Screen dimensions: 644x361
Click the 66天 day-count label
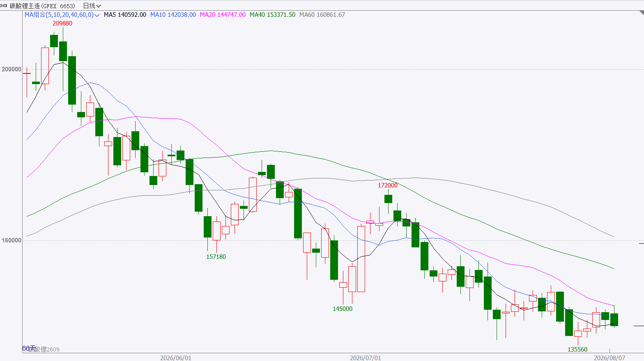29,348
